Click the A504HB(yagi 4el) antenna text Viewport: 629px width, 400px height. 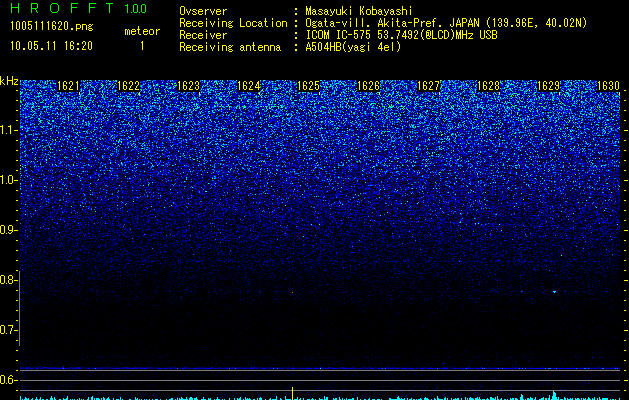pyautogui.click(x=353, y=47)
